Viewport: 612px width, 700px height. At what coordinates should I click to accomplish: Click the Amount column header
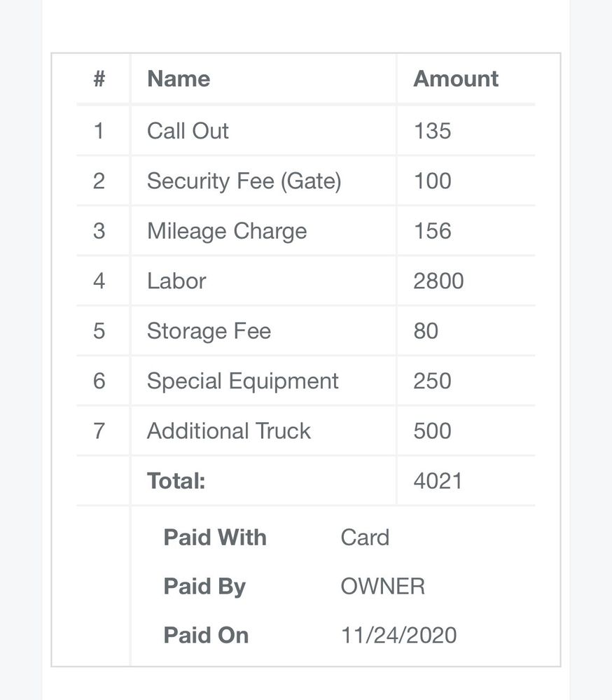coord(456,79)
